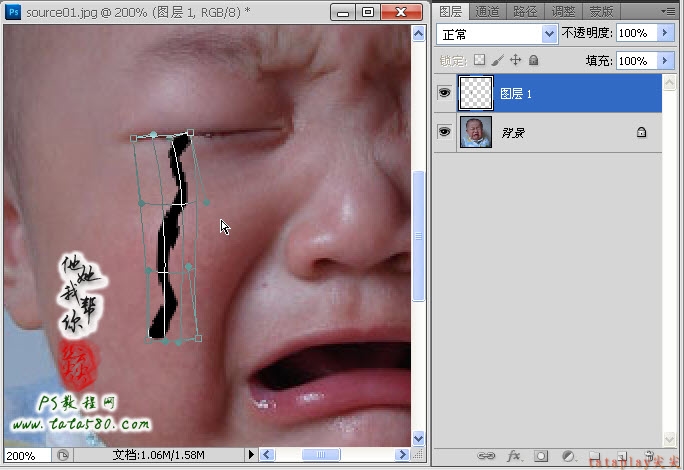Maximize the source01.jpg document window
Image resolution: width=684 pixels, height=470 pixels.
point(368,12)
